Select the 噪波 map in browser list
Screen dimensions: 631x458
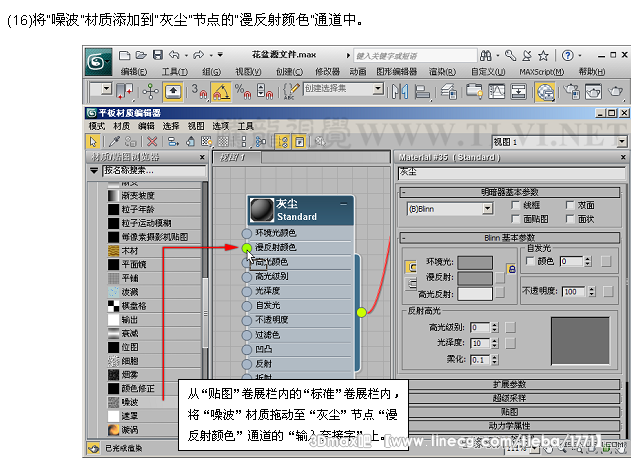[143, 402]
